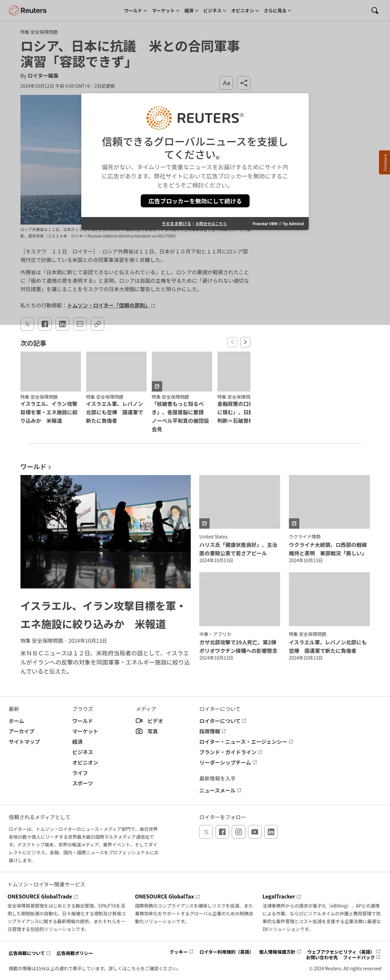Open the 特集 安全保障問題 category above headline
Screen dimensions: 390x980
[39, 32]
